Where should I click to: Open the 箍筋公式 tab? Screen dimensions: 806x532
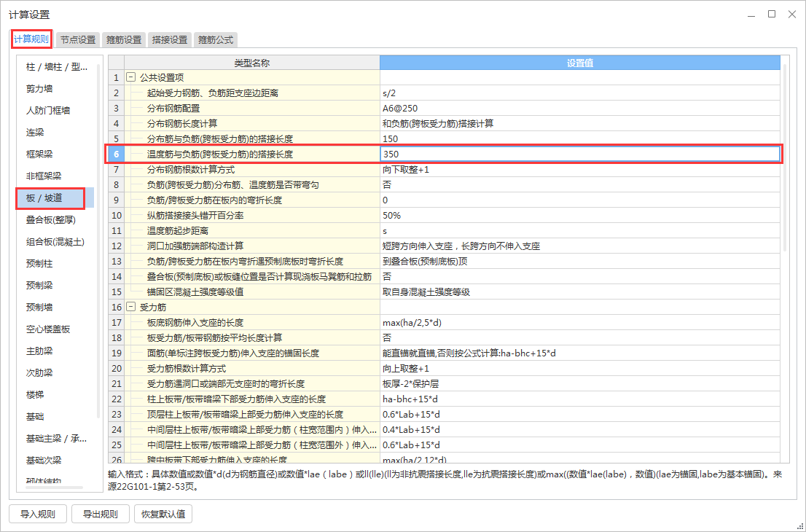(216, 39)
